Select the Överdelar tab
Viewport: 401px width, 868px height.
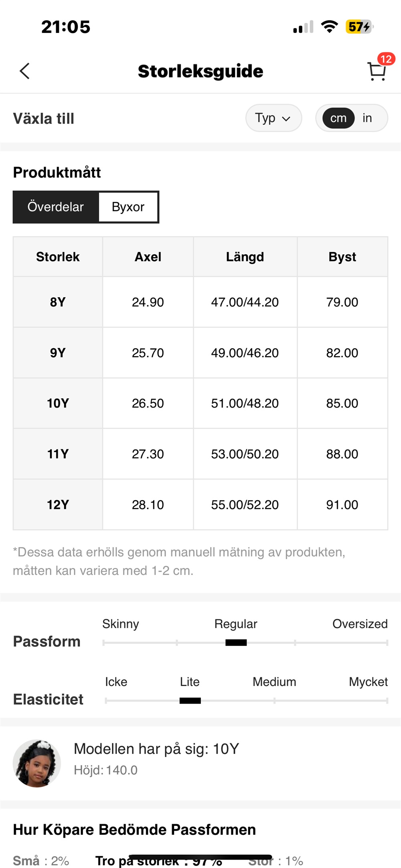click(56, 207)
